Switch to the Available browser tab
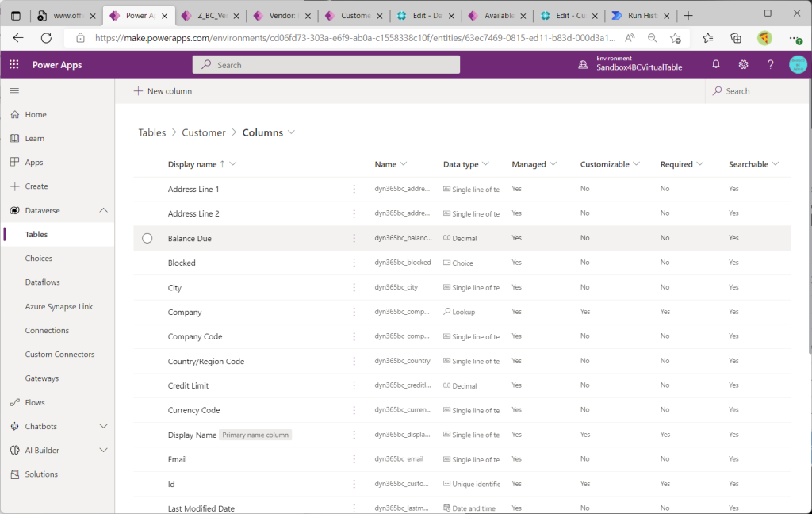The height and width of the screenshot is (514, 812). [x=498, y=16]
